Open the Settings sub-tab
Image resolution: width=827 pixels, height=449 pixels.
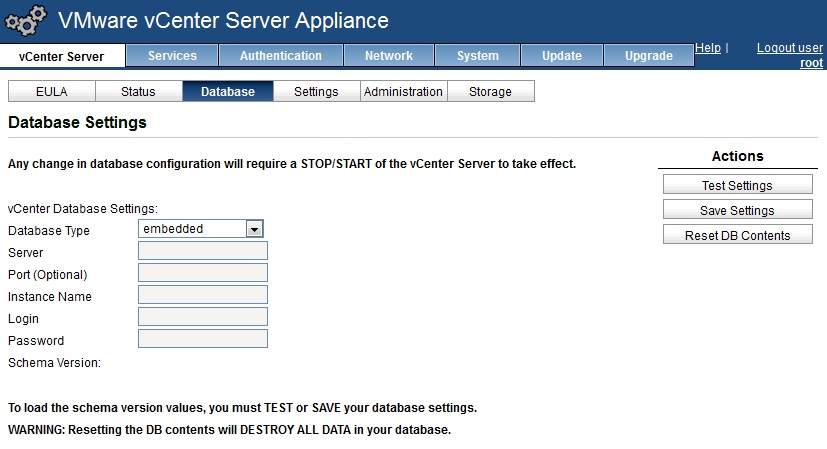[316, 91]
